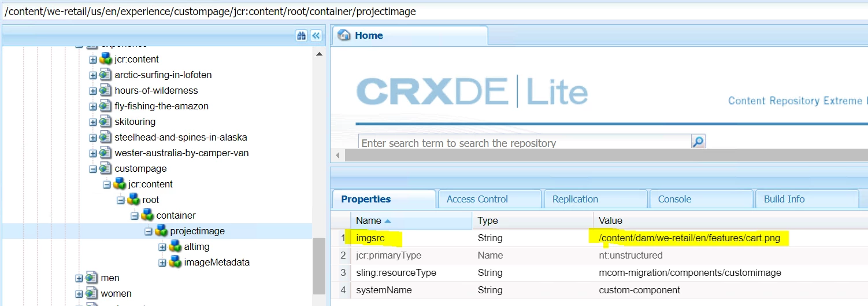Select the imageMetadata tree node label
The image size is (868, 306).
point(217,262)
